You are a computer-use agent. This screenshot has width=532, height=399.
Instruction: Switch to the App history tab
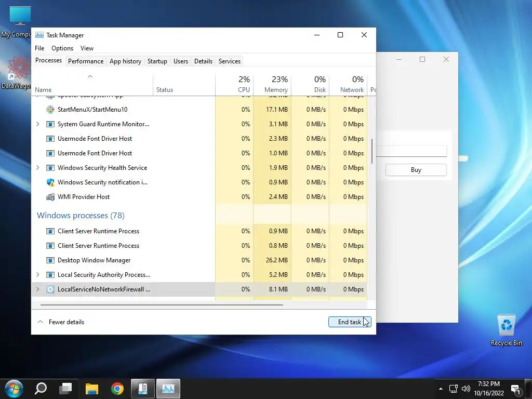(x=125, y=61)
